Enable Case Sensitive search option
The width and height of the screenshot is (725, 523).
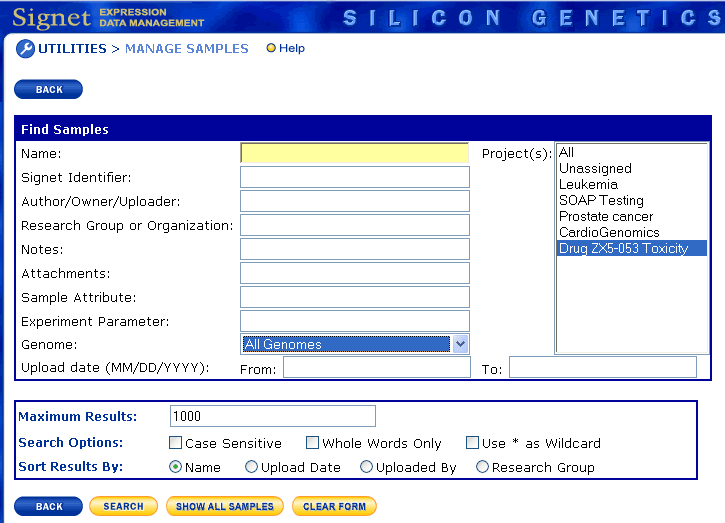tap(176, 443)
